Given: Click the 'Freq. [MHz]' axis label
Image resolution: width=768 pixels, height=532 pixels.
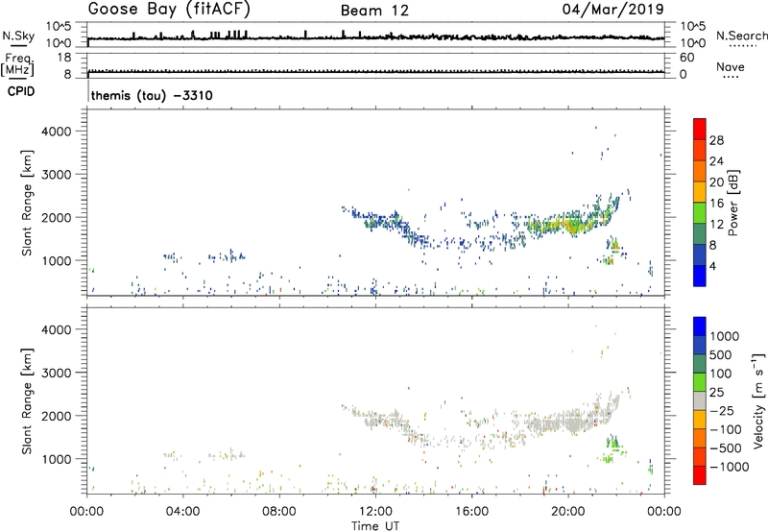Looking at the screenshot, I should [17, 65].
